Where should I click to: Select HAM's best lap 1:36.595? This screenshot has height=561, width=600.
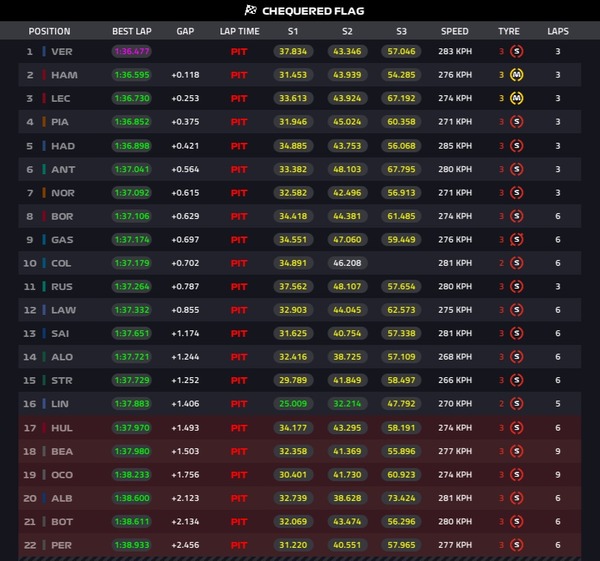tap(132, 75)
